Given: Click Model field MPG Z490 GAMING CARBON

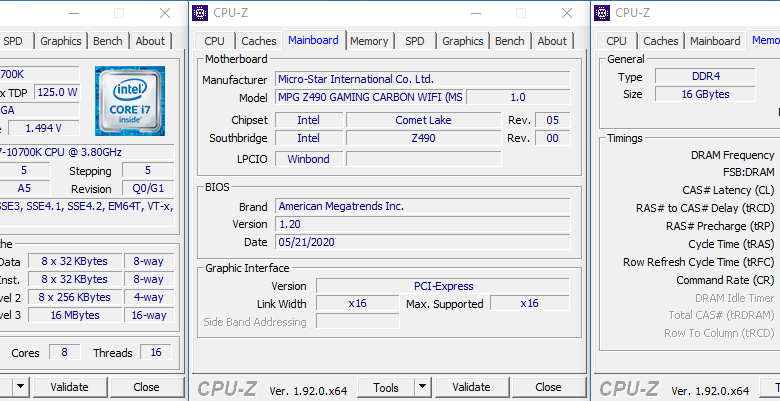Looking at the screenshot, I should (370, 97).
